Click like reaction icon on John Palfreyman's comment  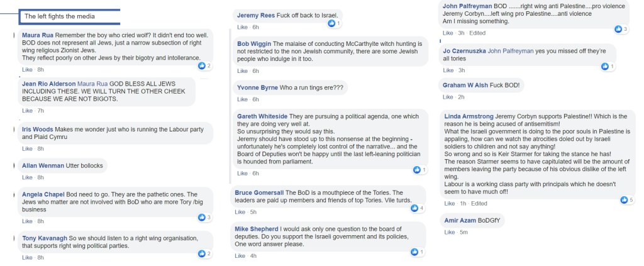coord(619,29)
